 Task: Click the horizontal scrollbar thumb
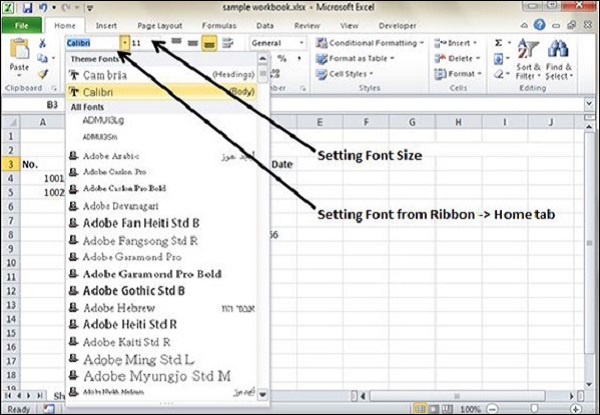pyautogui.click(x=457, y=396)
